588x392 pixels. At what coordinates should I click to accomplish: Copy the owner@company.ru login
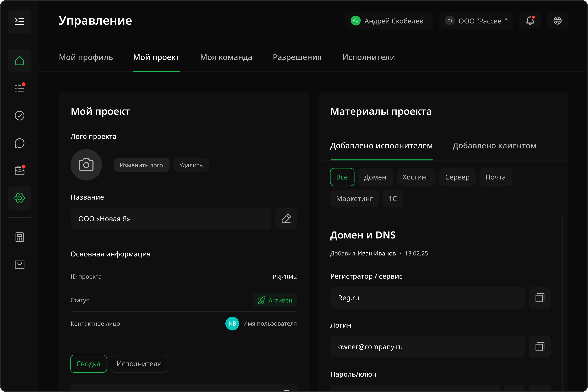(540, 347)
